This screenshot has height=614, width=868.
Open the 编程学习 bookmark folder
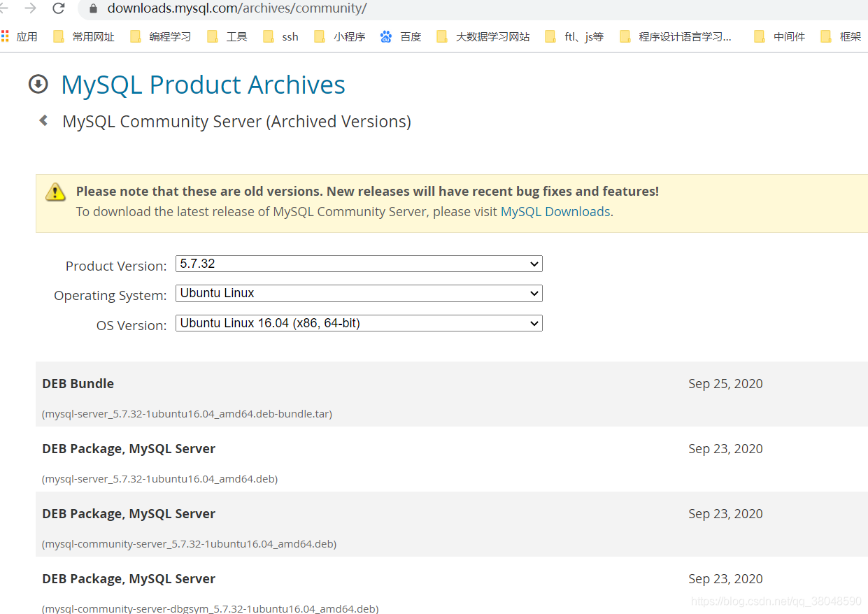(x=161, y=36)
